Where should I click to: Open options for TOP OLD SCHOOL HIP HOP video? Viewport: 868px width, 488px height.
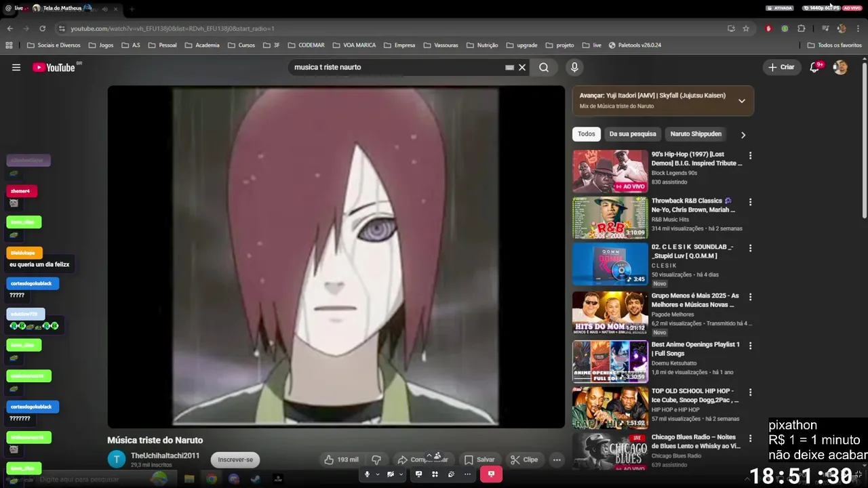(750, 392)
